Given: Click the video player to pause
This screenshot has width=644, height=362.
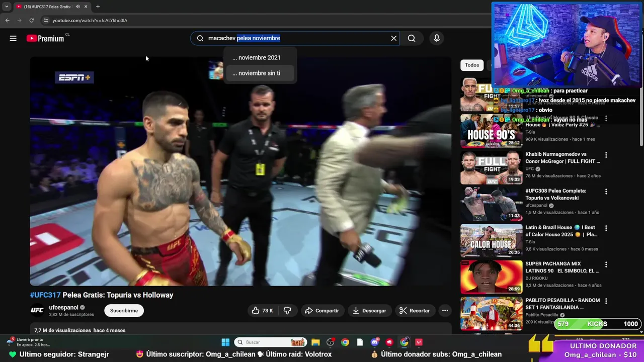Looking at the screenshot, I should 240,171.
